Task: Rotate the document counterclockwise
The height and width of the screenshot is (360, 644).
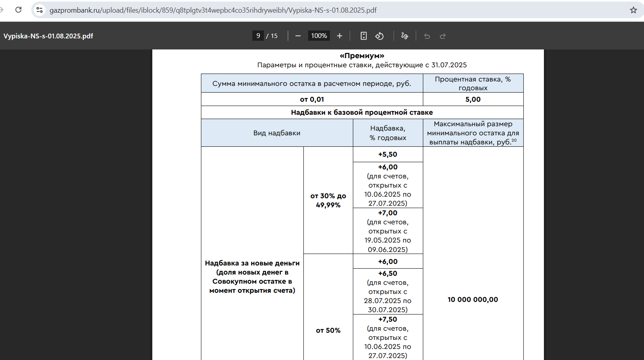Action: click(379, 36)
